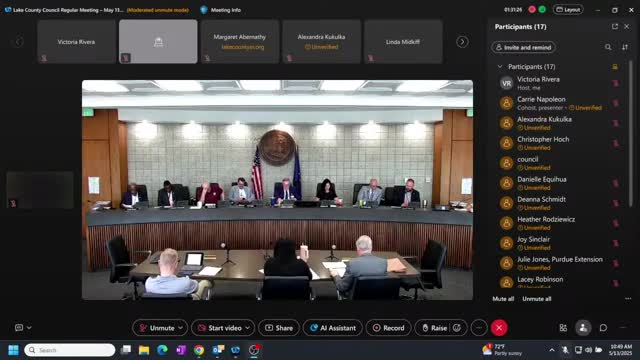Open File Explorer from taskbar
The image size is (640, 360).
pos(144,350)
